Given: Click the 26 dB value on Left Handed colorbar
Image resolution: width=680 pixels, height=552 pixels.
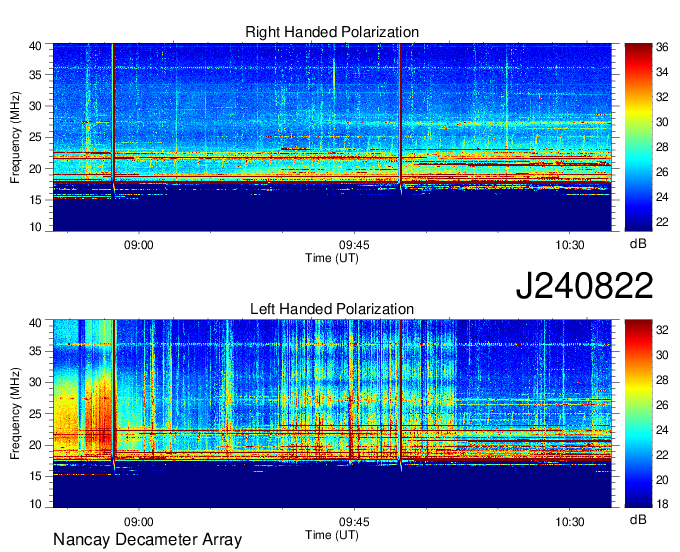Looking at the screenshot, I should click(662, 405).
